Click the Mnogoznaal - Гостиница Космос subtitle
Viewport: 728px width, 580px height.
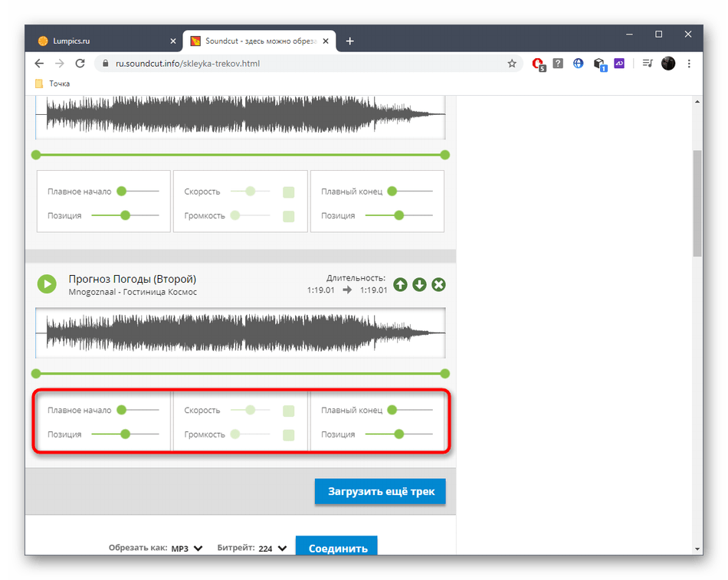pyautogui.click(x=133, y=292)
